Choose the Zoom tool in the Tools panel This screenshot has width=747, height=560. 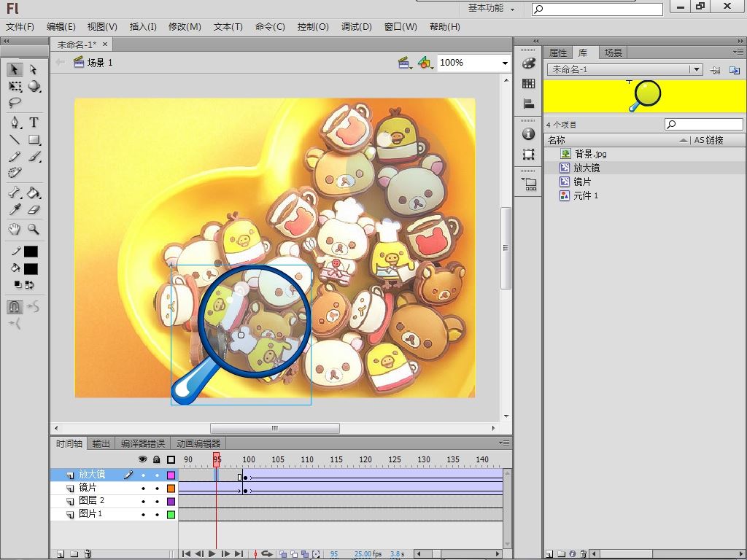[34, 230]
